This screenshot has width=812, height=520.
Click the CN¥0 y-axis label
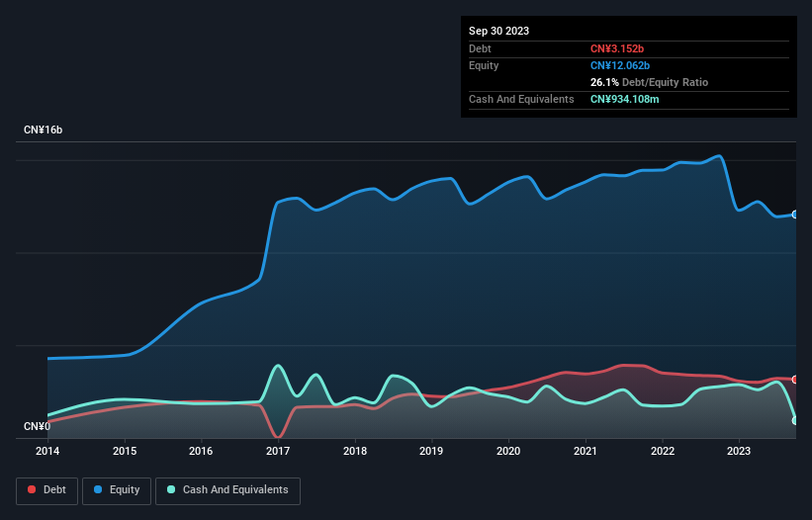[x=38, y=426]
